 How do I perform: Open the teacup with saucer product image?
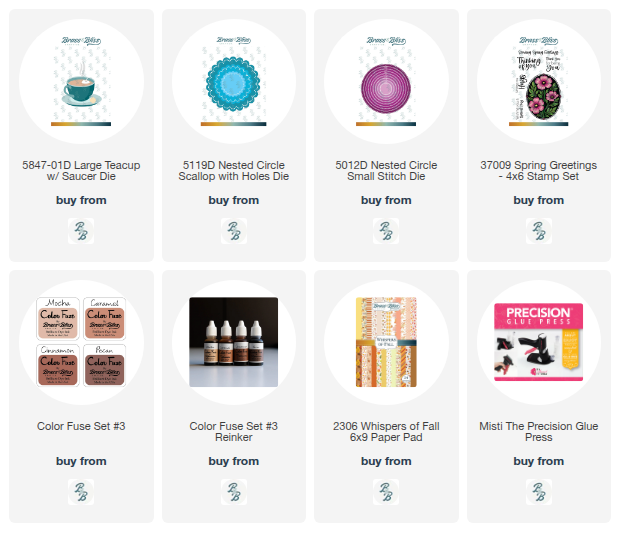(x=81, y=81)
